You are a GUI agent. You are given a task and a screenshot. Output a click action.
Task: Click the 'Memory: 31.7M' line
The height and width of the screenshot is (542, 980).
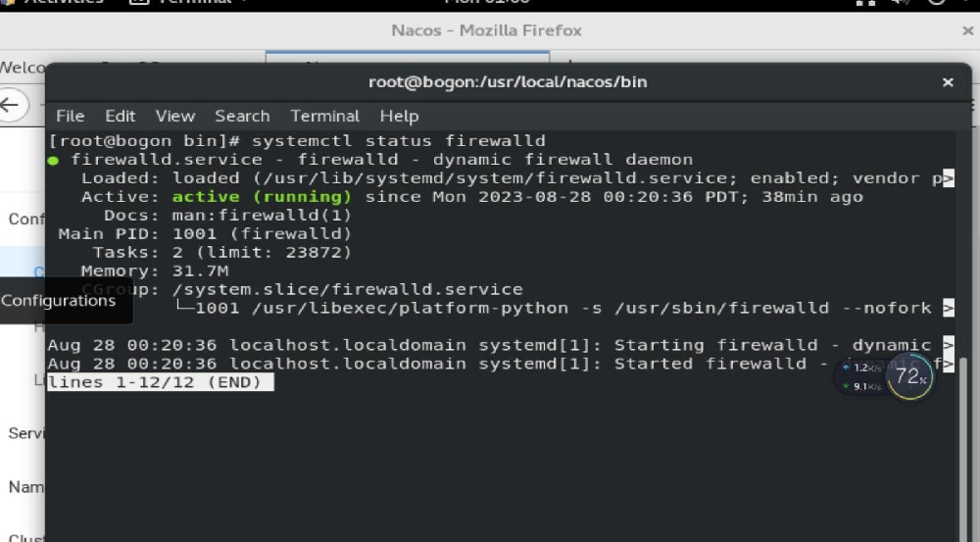tap(155, 271)
